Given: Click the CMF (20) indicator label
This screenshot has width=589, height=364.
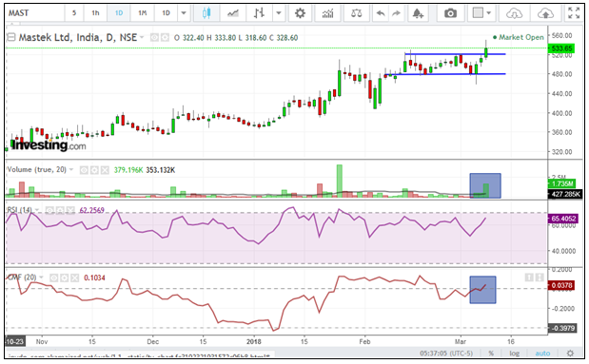Looking at the screenshot, I should [x=22, y=278].
